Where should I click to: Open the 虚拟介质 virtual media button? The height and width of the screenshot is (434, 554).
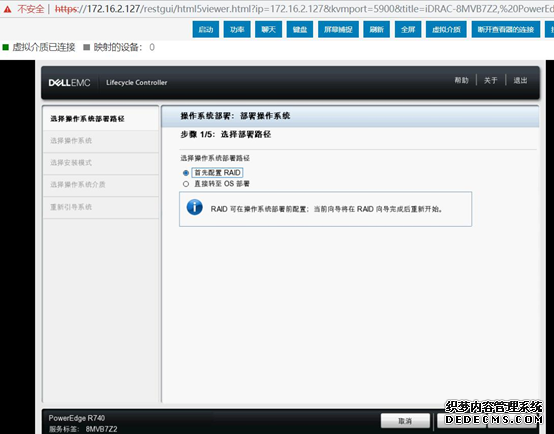coord(446,29)
